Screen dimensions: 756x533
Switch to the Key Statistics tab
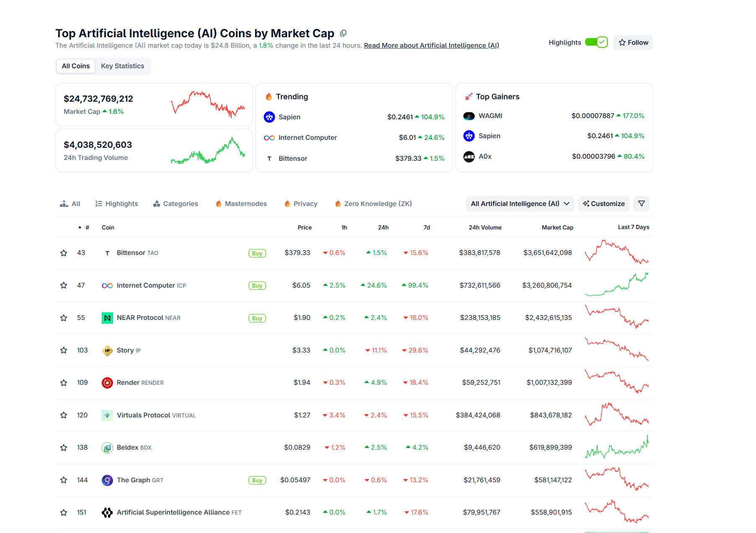pyautogui.click(x=122, y=66)
